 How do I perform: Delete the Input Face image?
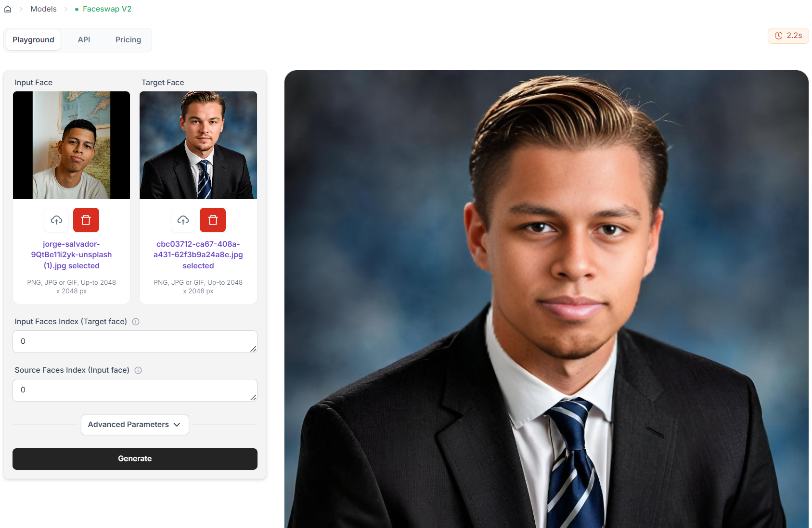coord(86,220)
